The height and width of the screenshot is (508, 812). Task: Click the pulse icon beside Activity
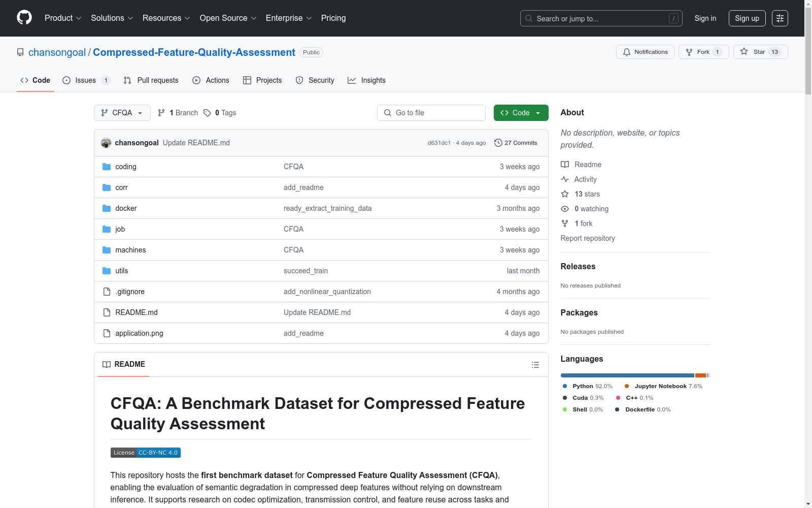tap(565, 179)
